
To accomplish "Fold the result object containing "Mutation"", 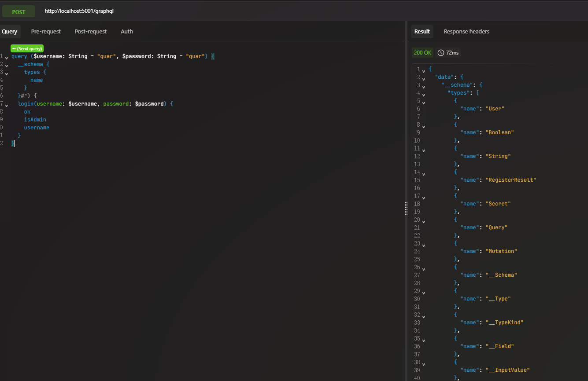I will tap(424, 245).
